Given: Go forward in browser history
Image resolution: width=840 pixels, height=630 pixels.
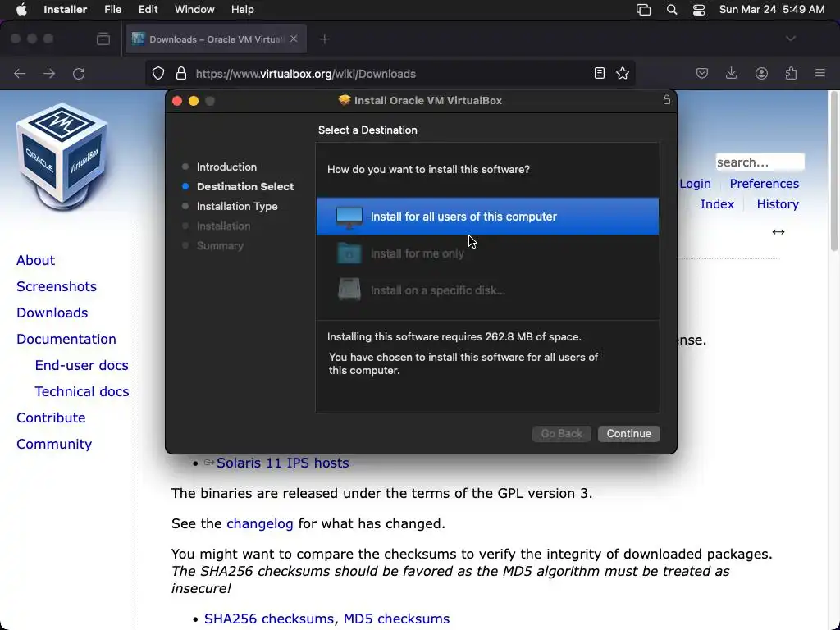Looking at the screenshot, I should pos(49,73).
